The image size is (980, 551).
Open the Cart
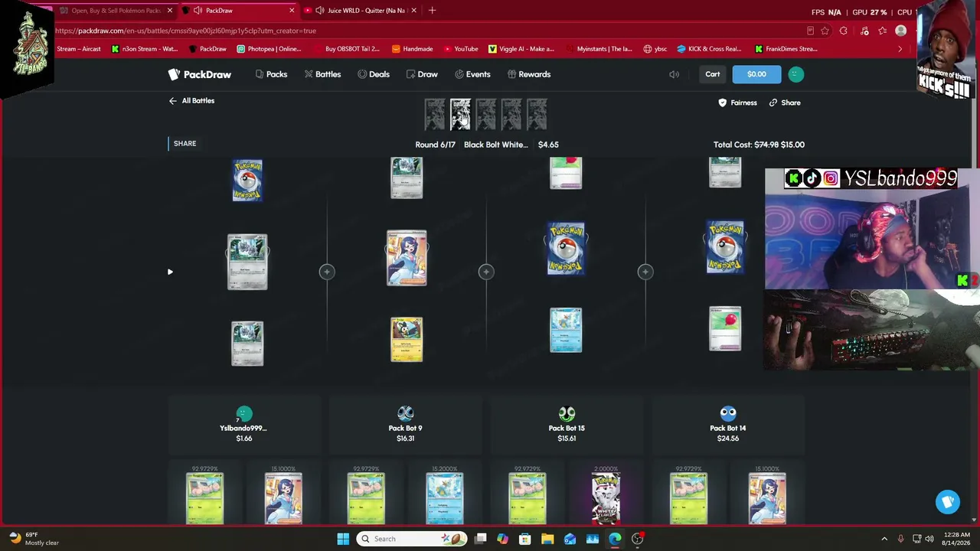713,74
